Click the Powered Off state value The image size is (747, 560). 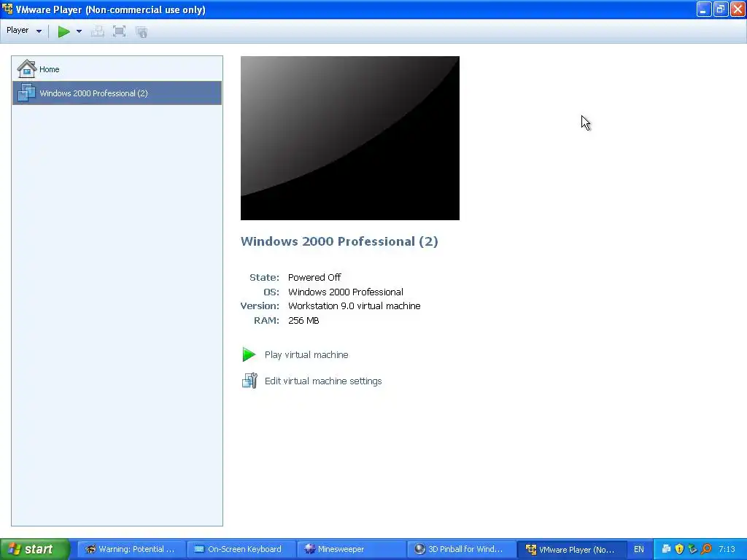pos(314,277)
